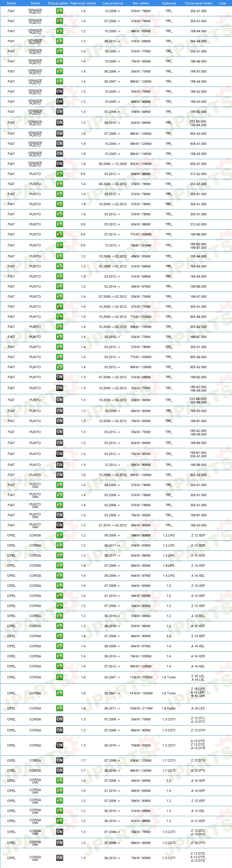Click ON icon in Punto Van 01.2010 row
This screenshot has height=868, width=232.
coord(59,525)
